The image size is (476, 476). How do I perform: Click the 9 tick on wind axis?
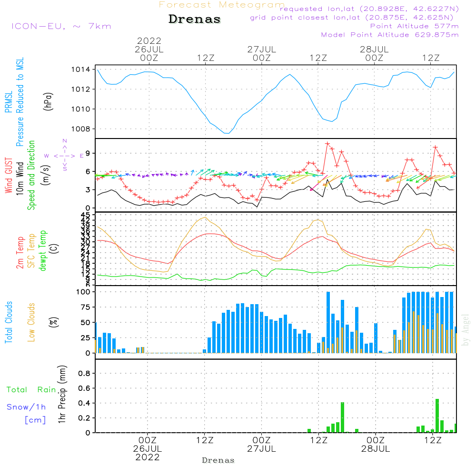(88, 153)
